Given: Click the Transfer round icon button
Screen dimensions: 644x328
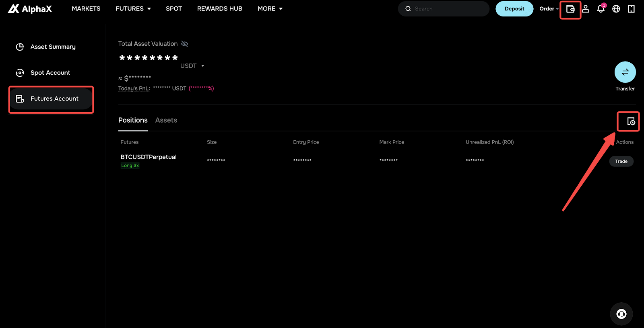Looking at the screenshot, I should click(x=625, y=72).
